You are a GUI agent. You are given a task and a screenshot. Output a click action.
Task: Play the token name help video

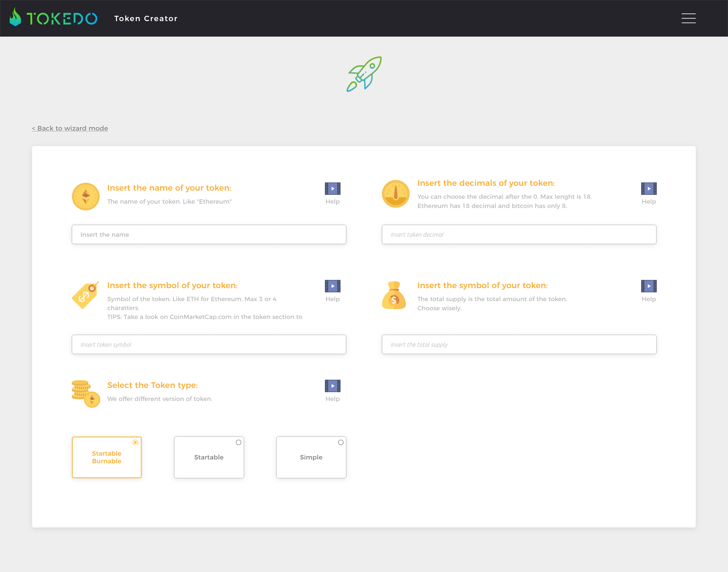(332, 189)
